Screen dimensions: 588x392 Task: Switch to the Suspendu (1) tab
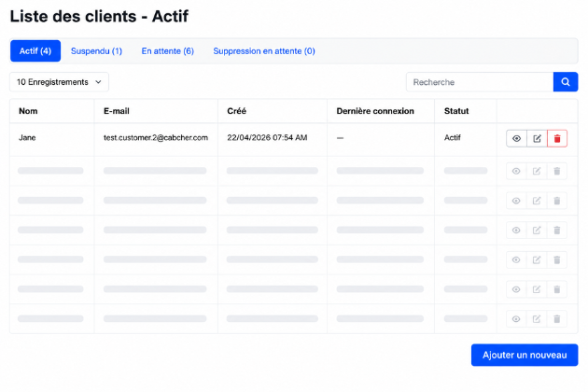(x=96, y=51)
